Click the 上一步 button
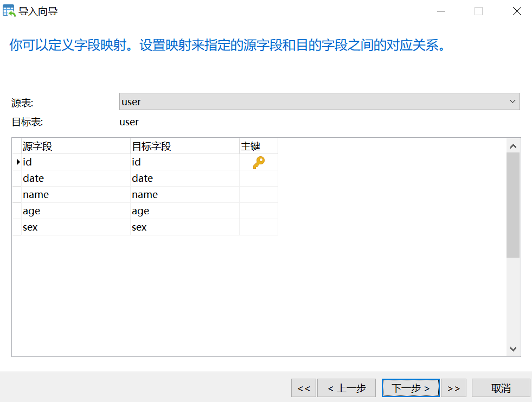This screenshot has height=402, width=532. (x=347, y=388)
